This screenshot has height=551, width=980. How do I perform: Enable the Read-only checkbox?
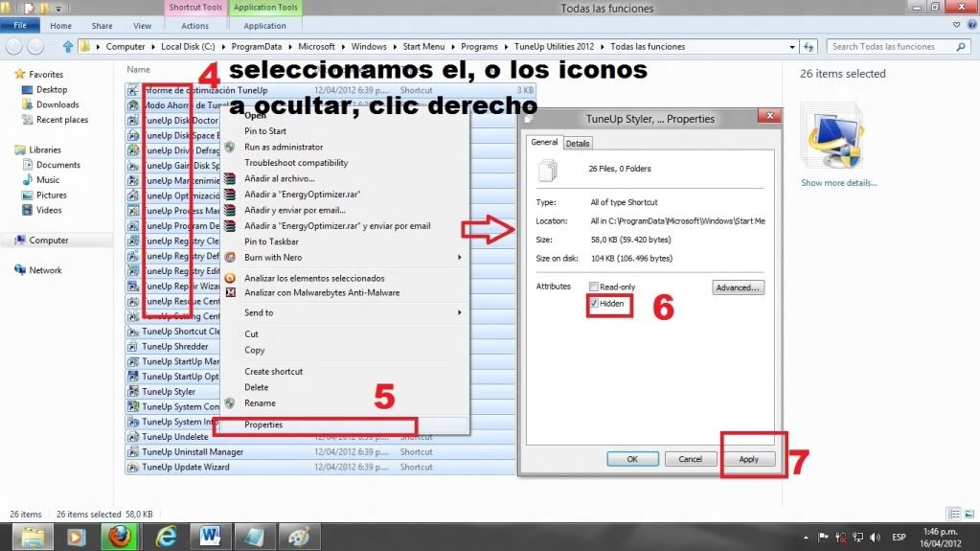point(595,287)
